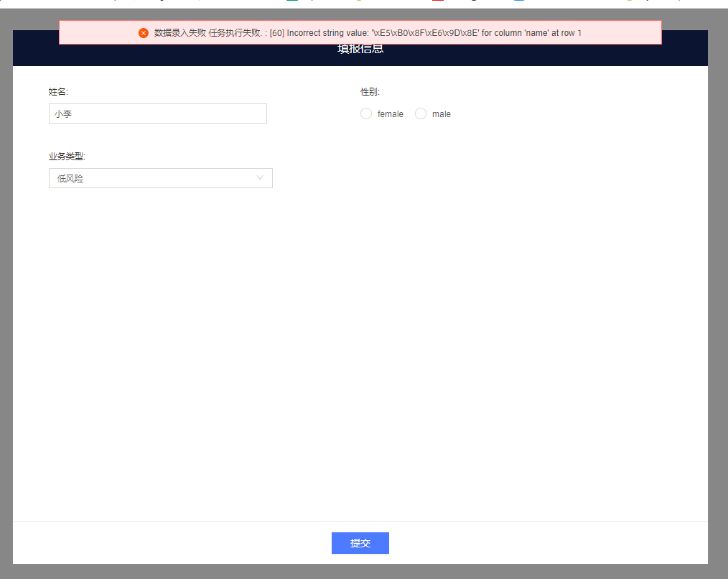This screenshot has width=728, height=579.
Task: Open the 业务类型 dropdown showing 低风险
Action: tap(160, 178)
